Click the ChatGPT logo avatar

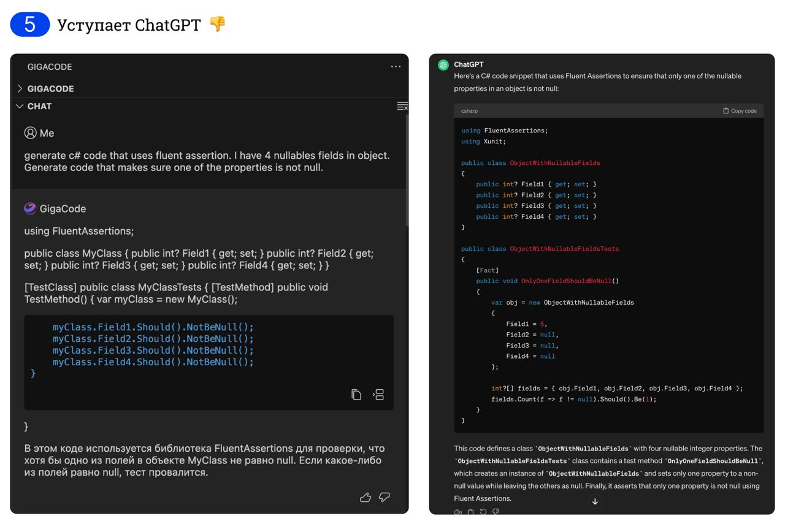click(443, 65)
